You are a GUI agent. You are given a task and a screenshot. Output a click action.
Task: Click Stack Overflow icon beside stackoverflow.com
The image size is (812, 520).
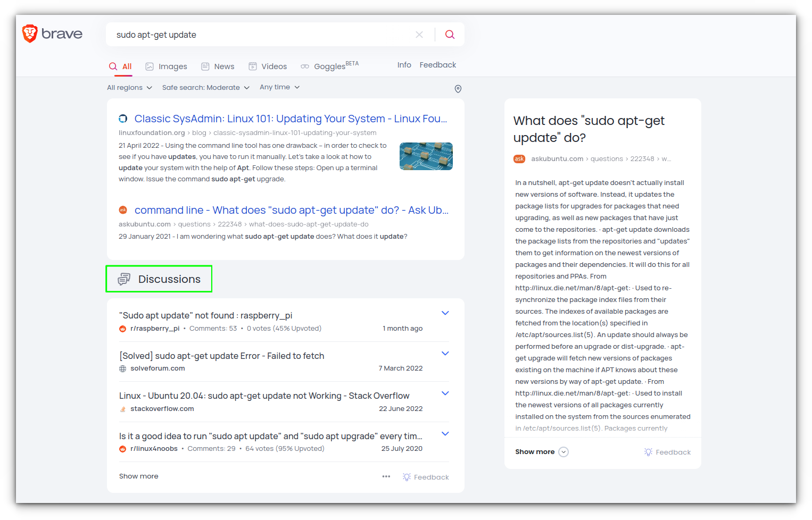pyautogui.click(x=122, y=409)
